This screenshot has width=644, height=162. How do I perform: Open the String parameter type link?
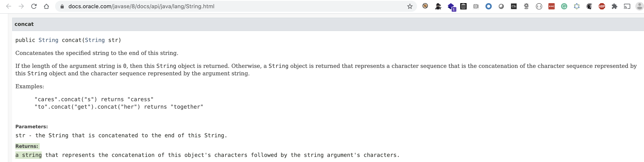pos(95,40)
